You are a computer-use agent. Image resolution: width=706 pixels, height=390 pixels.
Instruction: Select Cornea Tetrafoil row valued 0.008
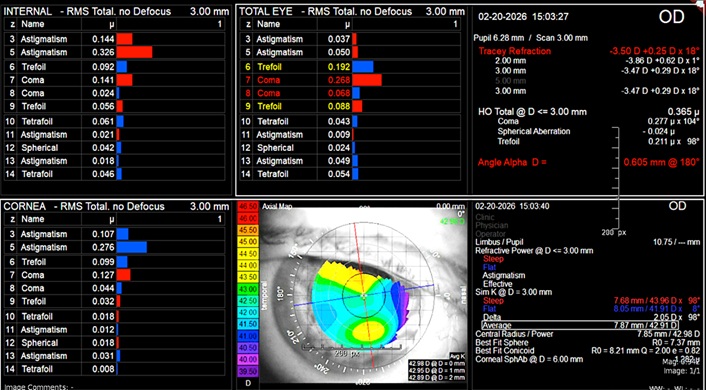(114, 369)
